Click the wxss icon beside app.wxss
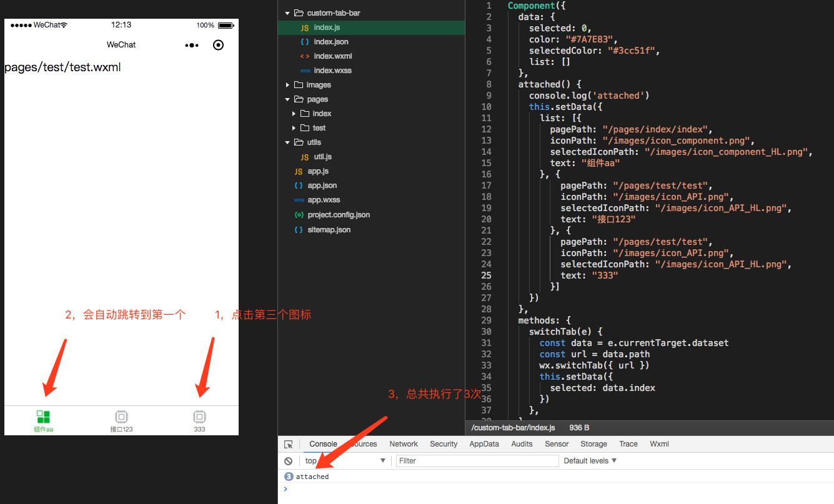This screenshot has height=504, width=834. click(299, 200)
